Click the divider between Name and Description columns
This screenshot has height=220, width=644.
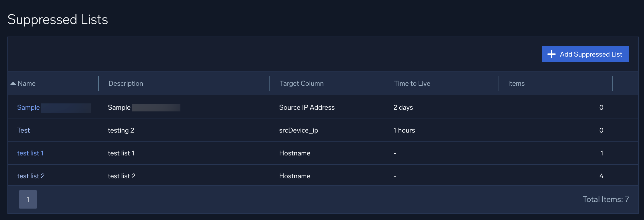click(98, 83)
